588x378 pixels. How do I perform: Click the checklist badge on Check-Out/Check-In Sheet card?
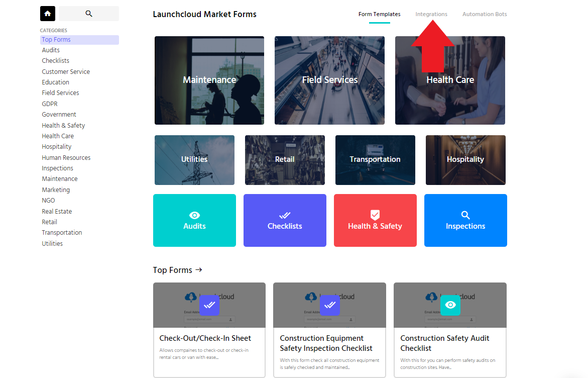point(209,305)
